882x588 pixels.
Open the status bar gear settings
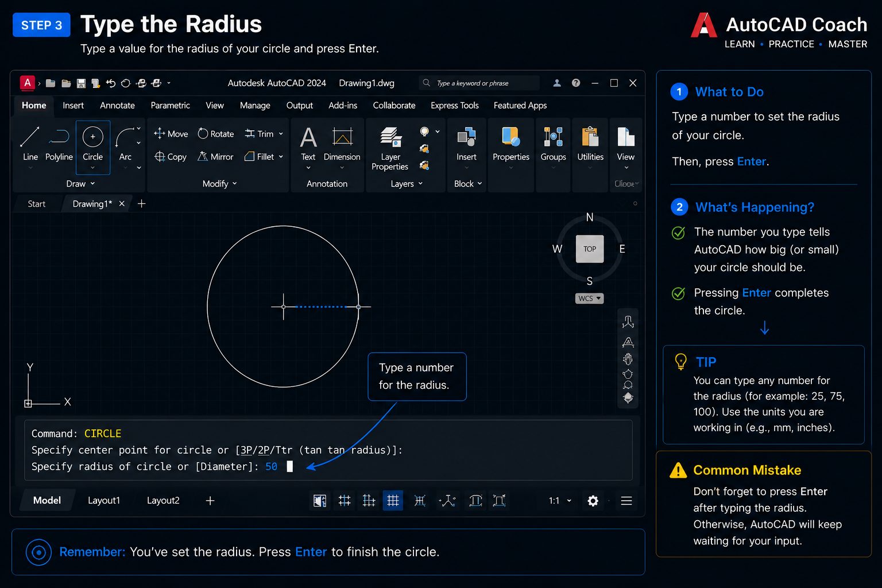(593, 501)
